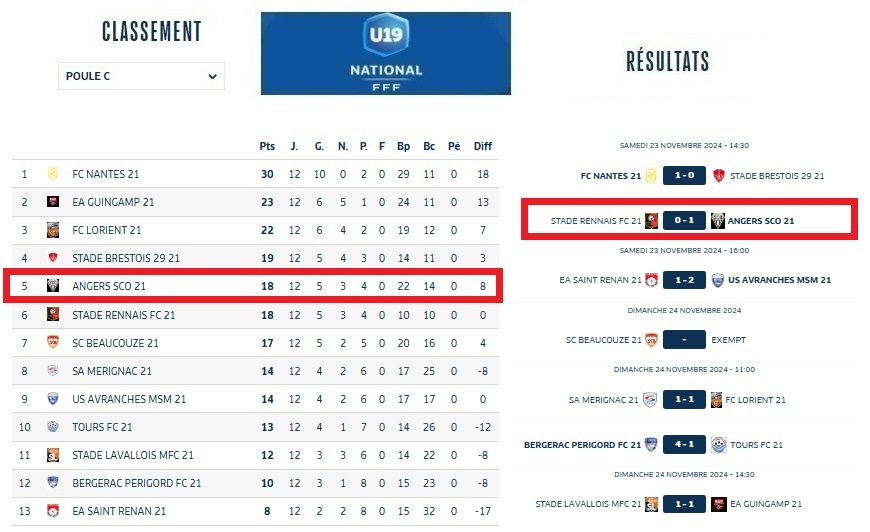This screenshot has width=870, height=532.
Task: Open the Stade Rennais 0-1 Angers score
Action: 684,221
